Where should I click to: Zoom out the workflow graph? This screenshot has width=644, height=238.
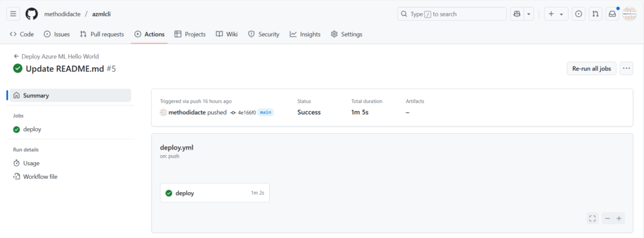click(608, 219)
